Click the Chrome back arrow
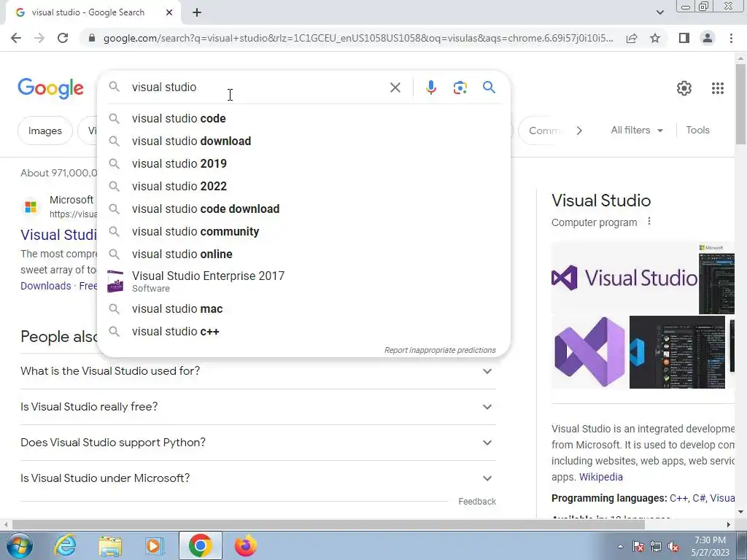The image size is (747, 560). (16, 38)
